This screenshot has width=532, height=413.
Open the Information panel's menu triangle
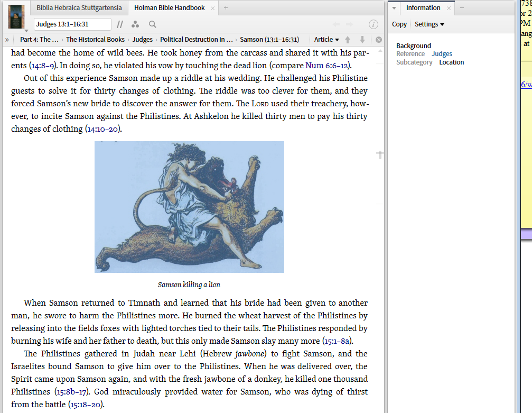tap(394, 8)
